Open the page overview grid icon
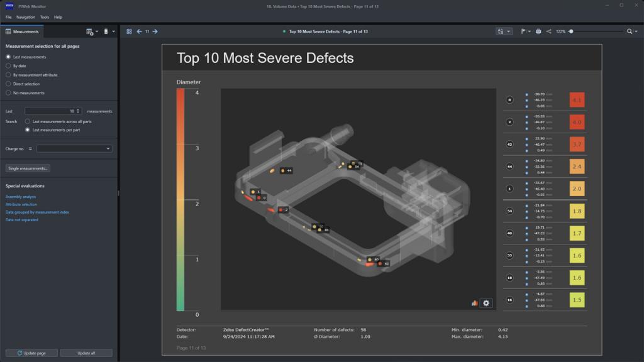The height and width of the screenshot is (362, 644). tap(128, 30)
